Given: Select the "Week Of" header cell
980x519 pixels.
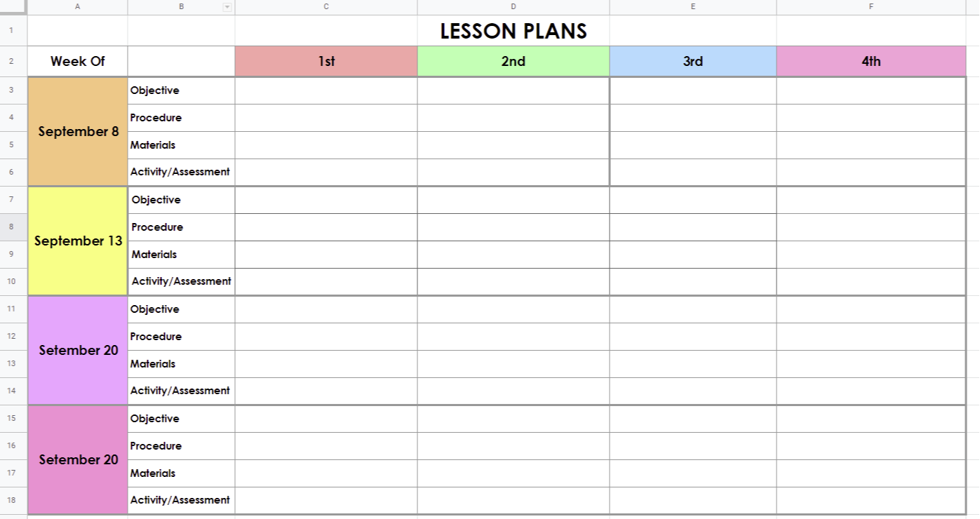Looking at the screenshot, I should (x=77, y=61).
